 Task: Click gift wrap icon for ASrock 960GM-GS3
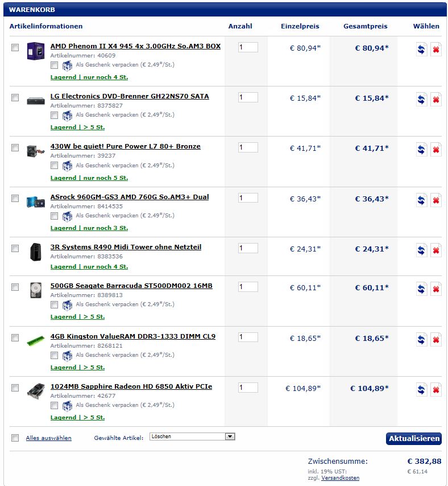point(67,216)
